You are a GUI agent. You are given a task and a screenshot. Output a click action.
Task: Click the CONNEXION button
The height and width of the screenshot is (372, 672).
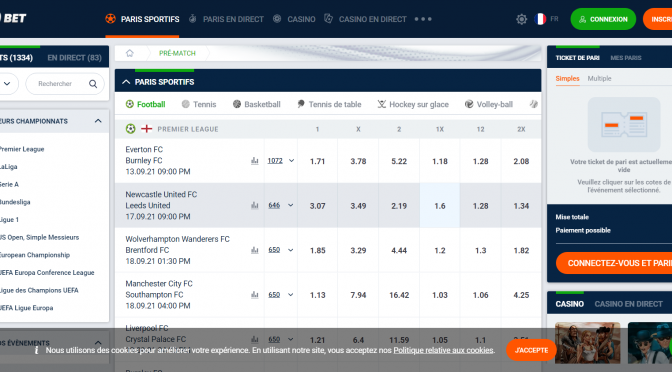(x=603, y=19)
